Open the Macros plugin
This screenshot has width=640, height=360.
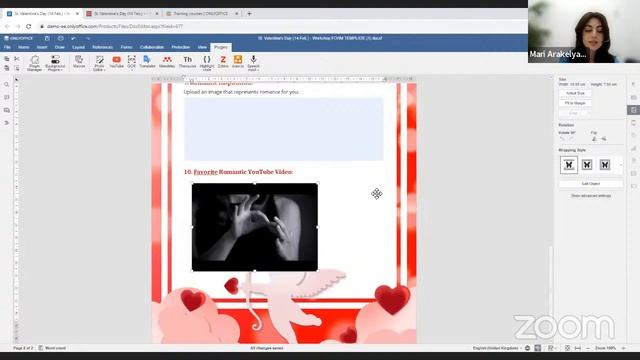point(79,62)
